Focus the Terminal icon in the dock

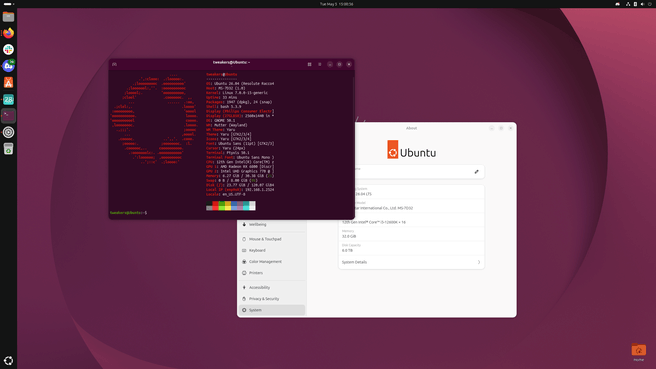(x=8, y=115)
